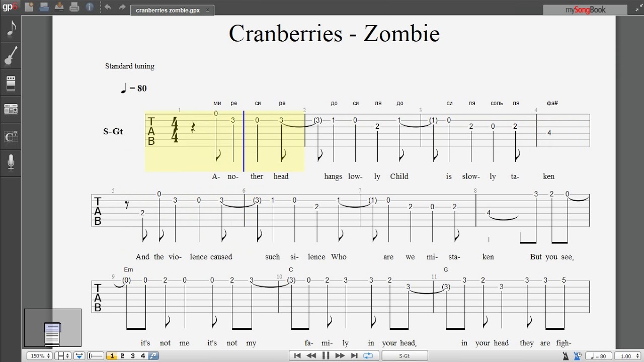Fast forward to next bar

340,356
